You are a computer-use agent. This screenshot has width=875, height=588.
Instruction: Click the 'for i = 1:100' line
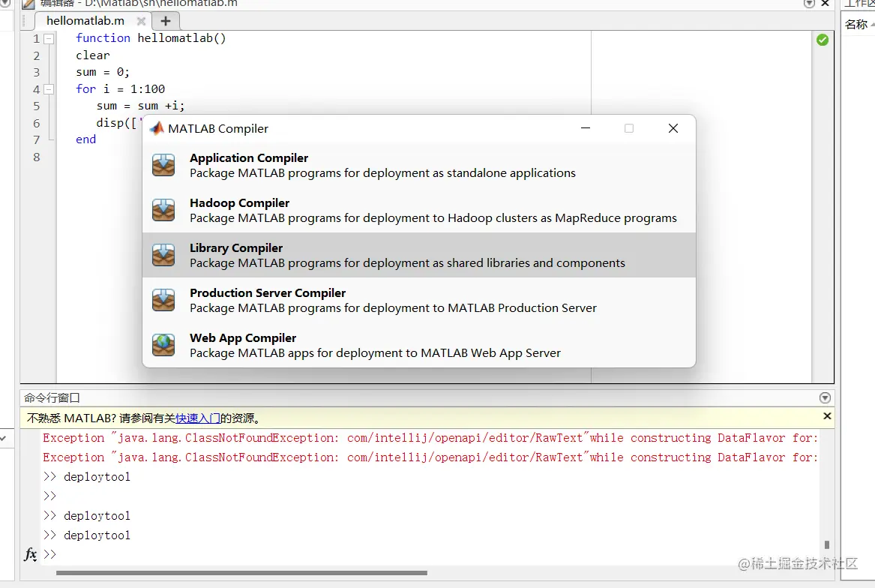(x=121, y=88)
